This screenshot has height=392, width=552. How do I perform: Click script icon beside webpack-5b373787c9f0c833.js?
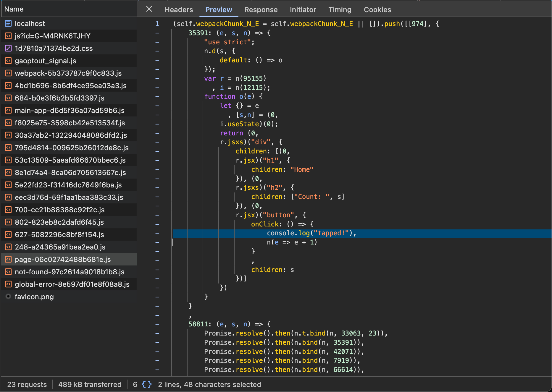8,73
